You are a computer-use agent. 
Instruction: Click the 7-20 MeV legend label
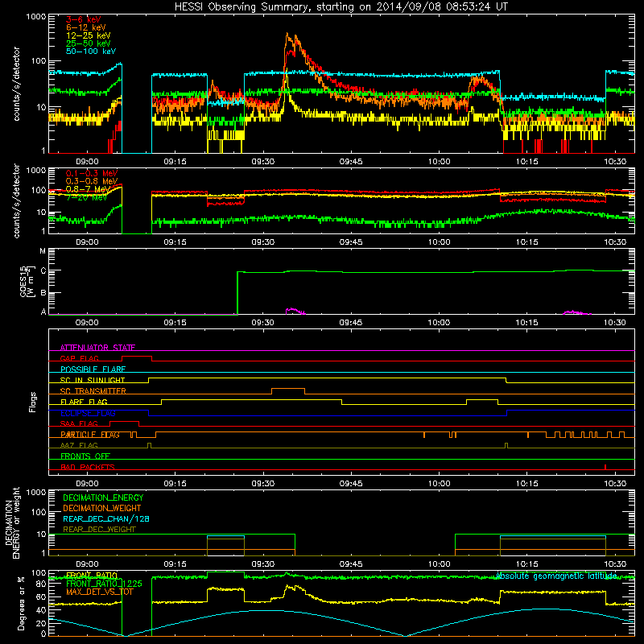[86, 197]
